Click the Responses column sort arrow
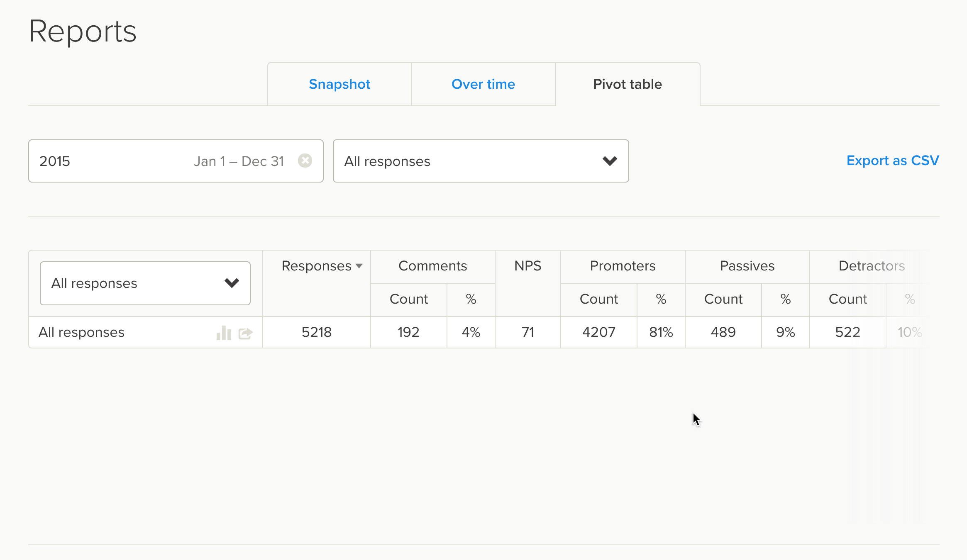The height and width of the screenshot is (560, 967). [x=359, y=266]
